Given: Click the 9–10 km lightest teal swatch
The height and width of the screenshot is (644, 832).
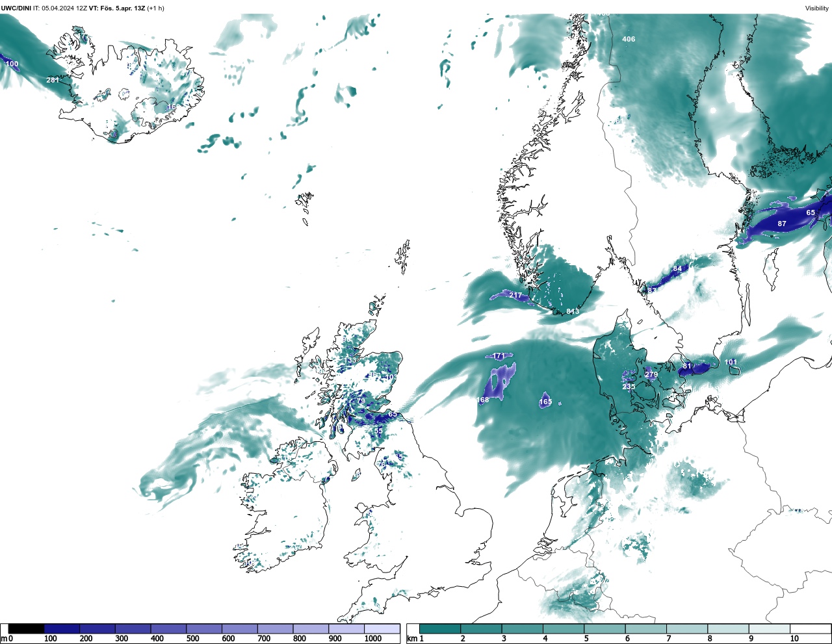Looking at the screenshot, I should click(x=770, y=628).
